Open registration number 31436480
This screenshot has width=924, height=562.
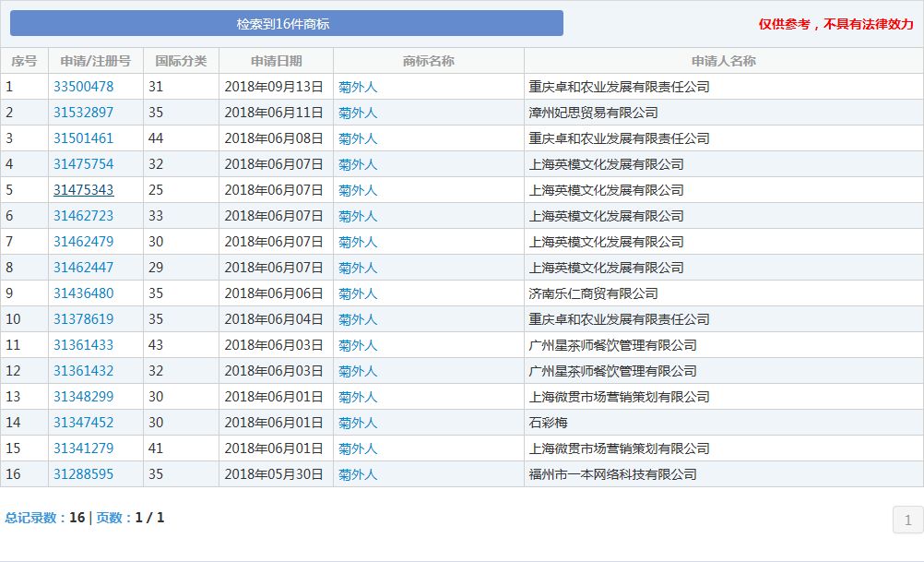(83, 293)
